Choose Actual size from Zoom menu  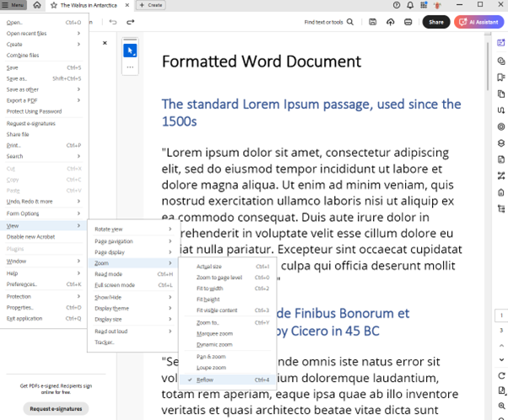228,267
